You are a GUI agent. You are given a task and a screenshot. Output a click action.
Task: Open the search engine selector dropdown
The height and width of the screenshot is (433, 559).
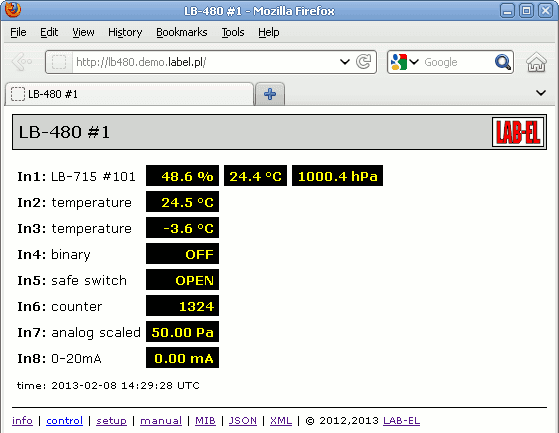[405, 62]
